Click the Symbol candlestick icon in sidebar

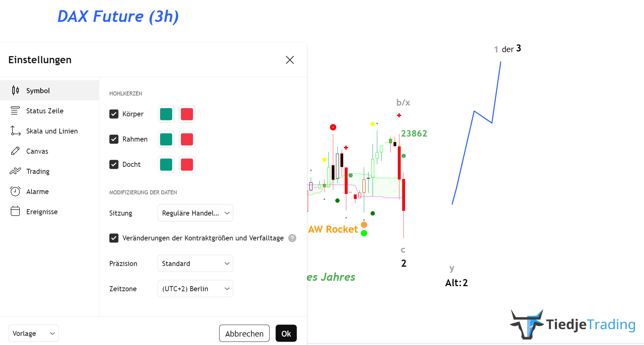[15, 90]
